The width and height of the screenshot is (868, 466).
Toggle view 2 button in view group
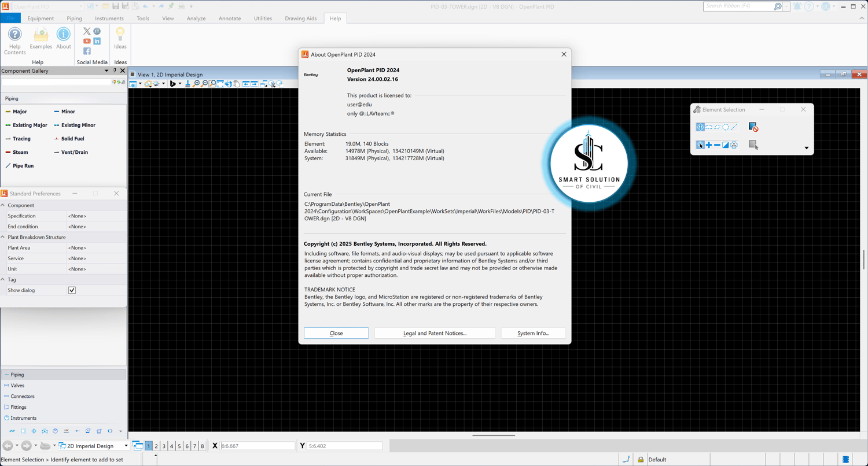[156, 446]
